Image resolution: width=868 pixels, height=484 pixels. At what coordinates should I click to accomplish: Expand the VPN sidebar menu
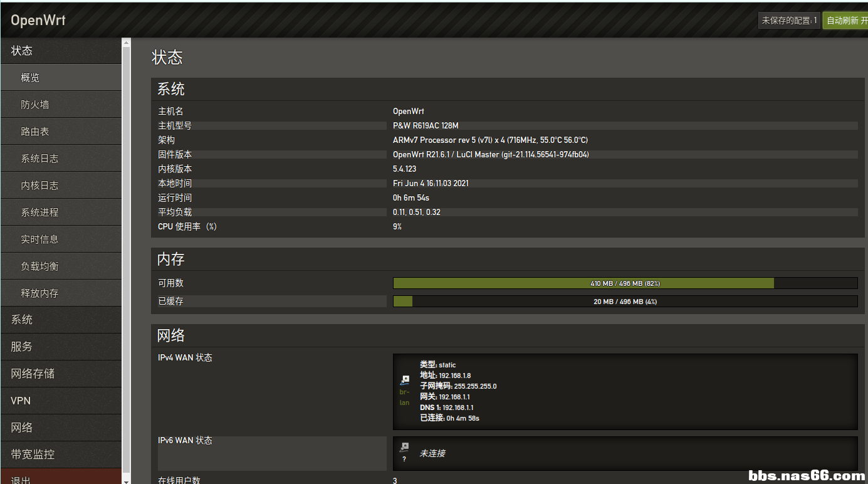tap(61, 401)
